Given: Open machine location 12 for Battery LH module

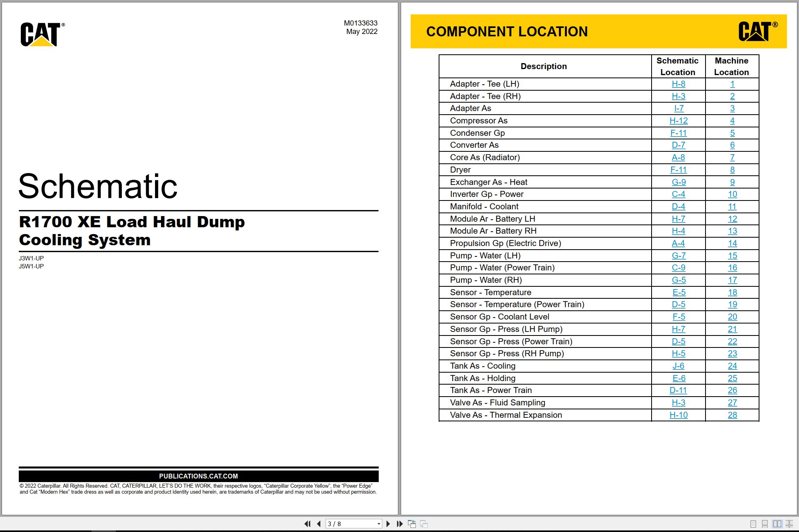Looking at the screenshot, I should [x=732, y=219].
